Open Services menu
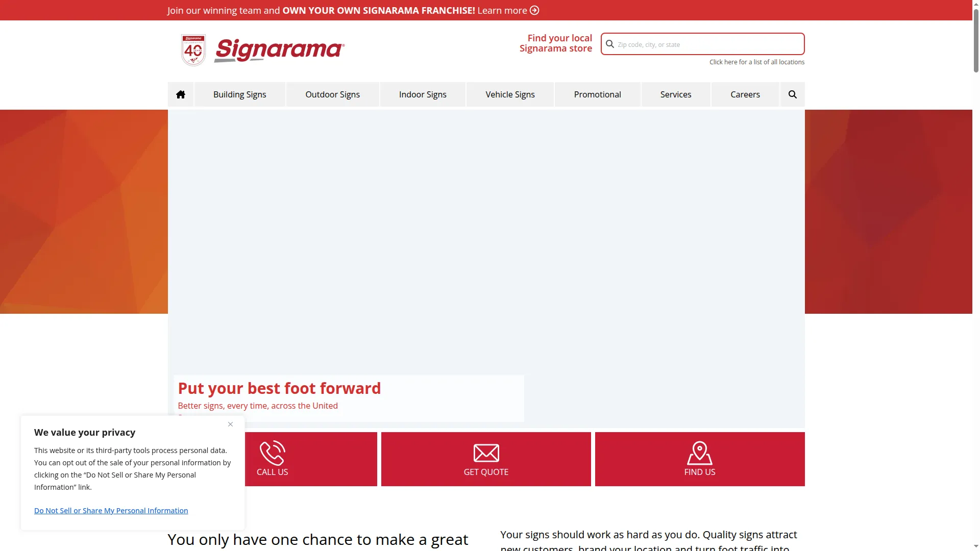Image resolution: width=980 pixels, height=551 pixels. tap(676, 94)
